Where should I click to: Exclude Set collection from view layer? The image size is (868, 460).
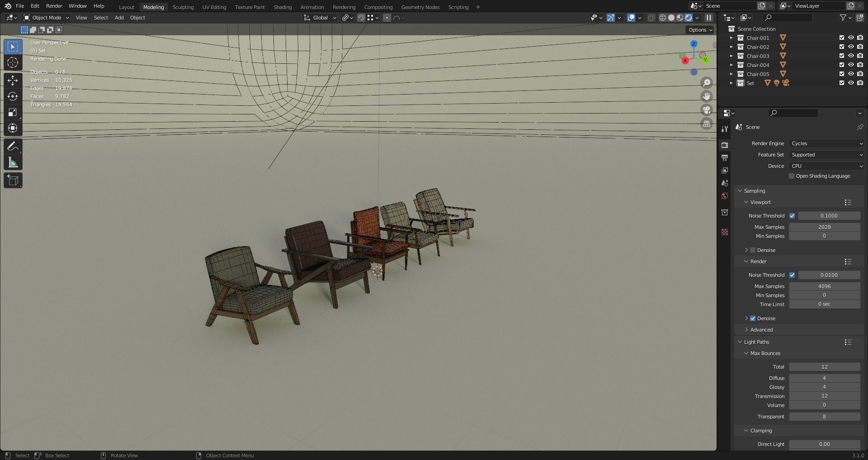[x=842, y=83]
